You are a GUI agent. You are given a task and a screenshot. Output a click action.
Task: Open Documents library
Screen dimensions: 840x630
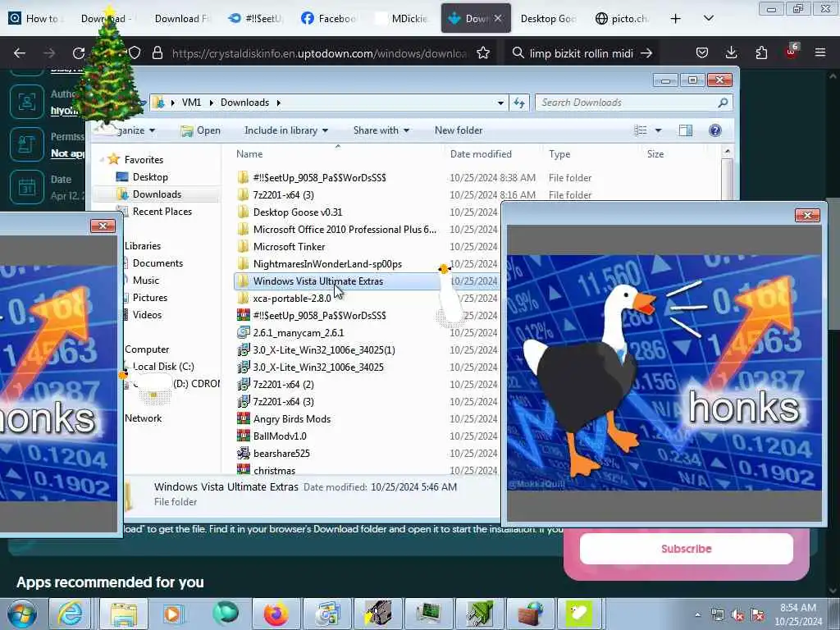click(x=157, y=263)
